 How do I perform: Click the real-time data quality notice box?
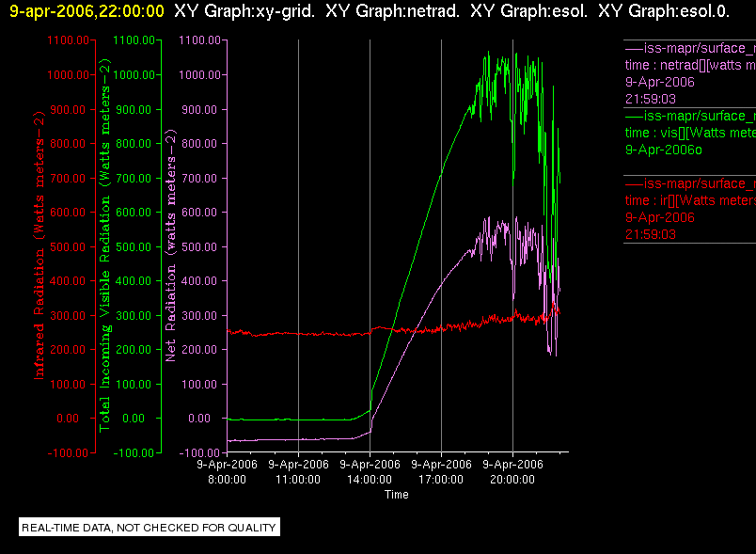(150, 527)
